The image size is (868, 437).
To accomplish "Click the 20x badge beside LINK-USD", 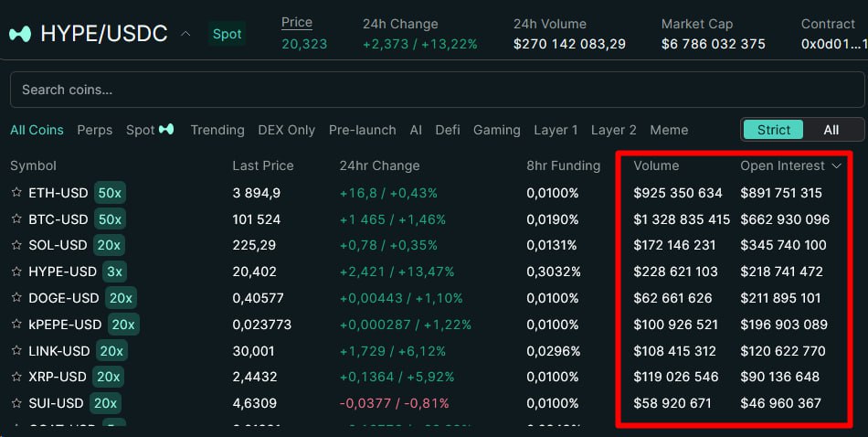I will pos(111,351).
